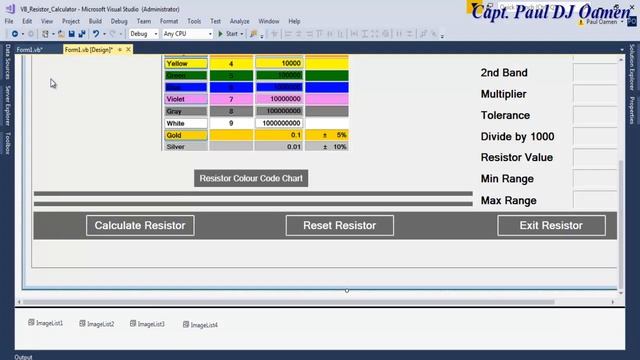Open the Edit menu
The width and height of the screenshot is (640, 360).
27,21
